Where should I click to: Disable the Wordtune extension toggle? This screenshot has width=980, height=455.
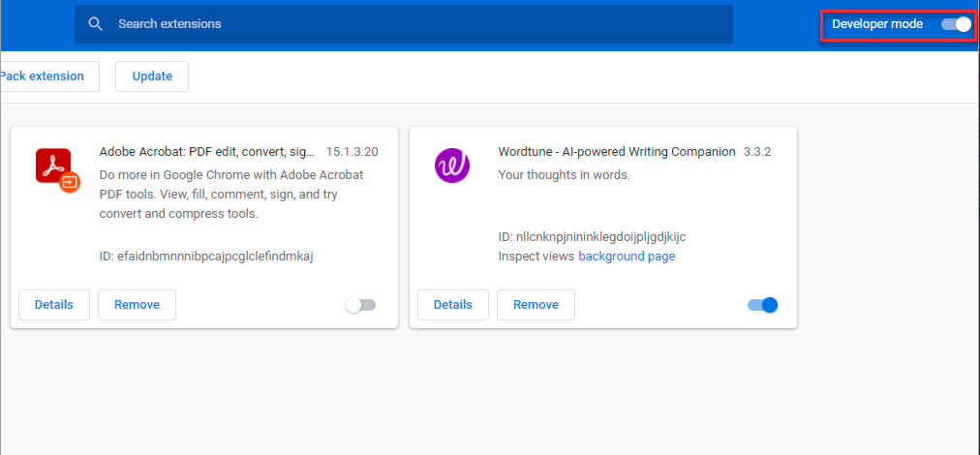(762, 305)
